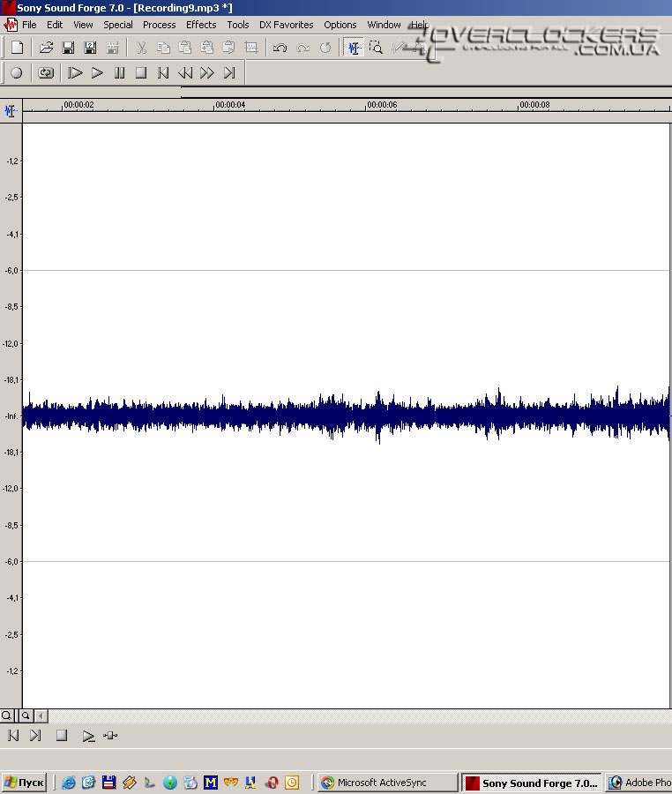672x794 pixels.
Task: Click Play All in transport toolbar
Action: coord(75,73)
